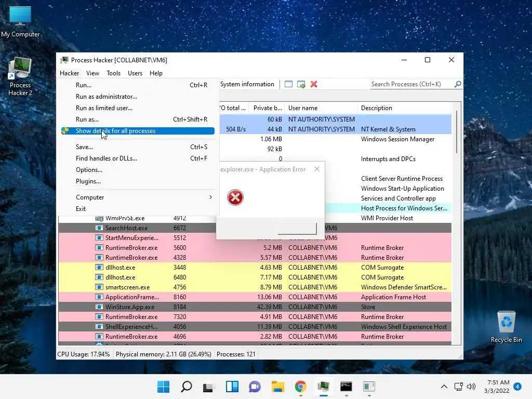This screenshot has width=532, height=399.
Task: Select dllhost.exe with PID 3448
Action: coord(255,268)
